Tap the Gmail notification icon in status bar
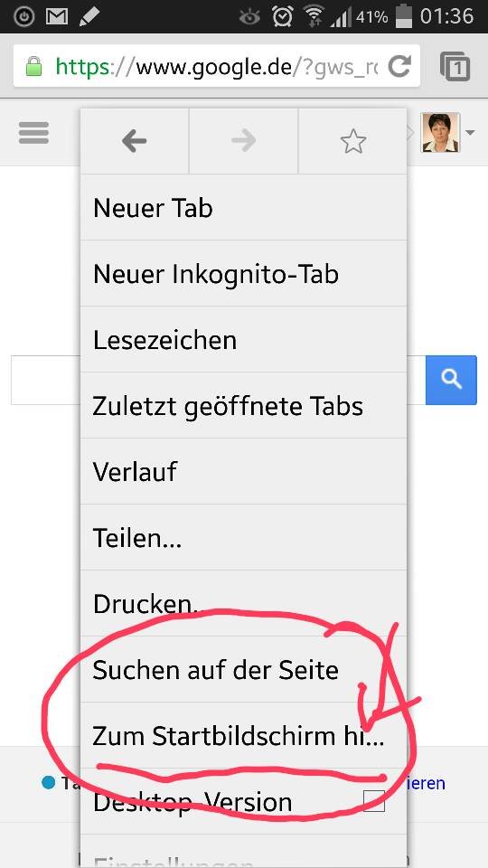This screenshot has width=488, height=868. pyautogui.click(x=56, y=16)
